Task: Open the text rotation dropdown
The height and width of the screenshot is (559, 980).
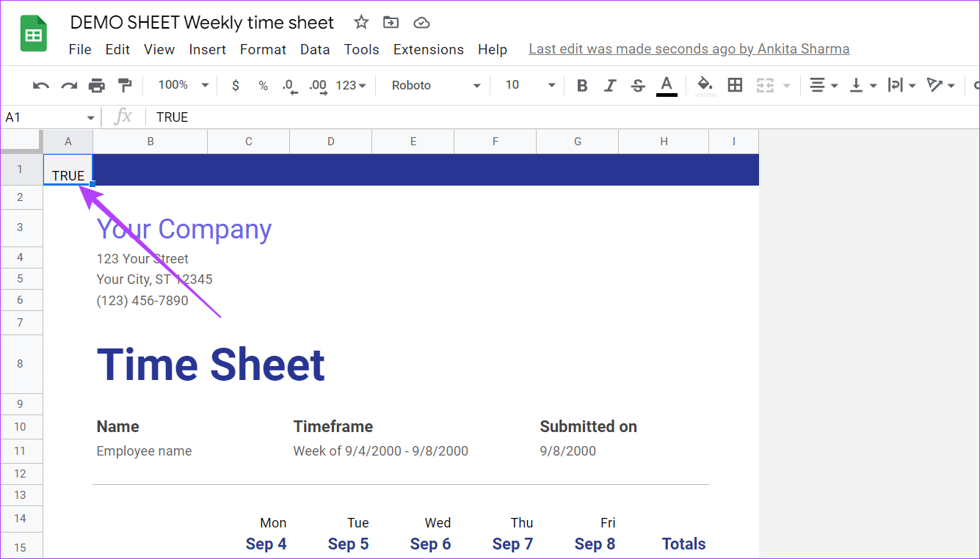Action: 940,86
